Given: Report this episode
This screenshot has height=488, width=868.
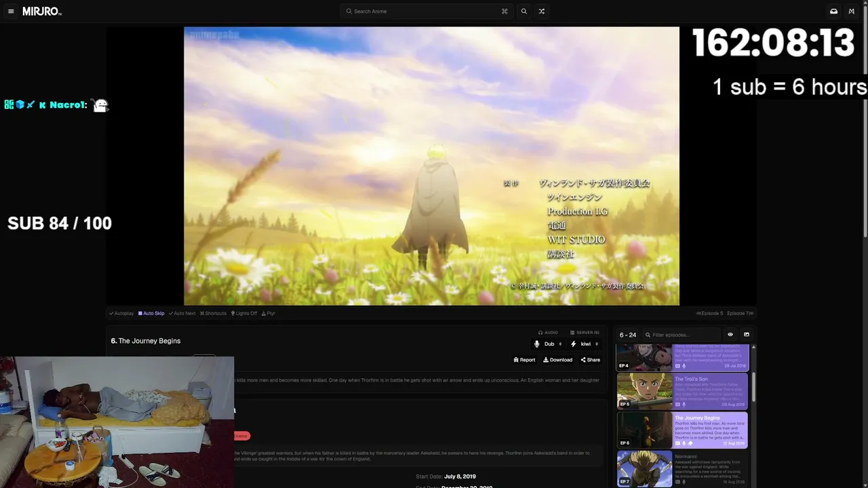Looking at the screenshot, I should coord(524,360).
